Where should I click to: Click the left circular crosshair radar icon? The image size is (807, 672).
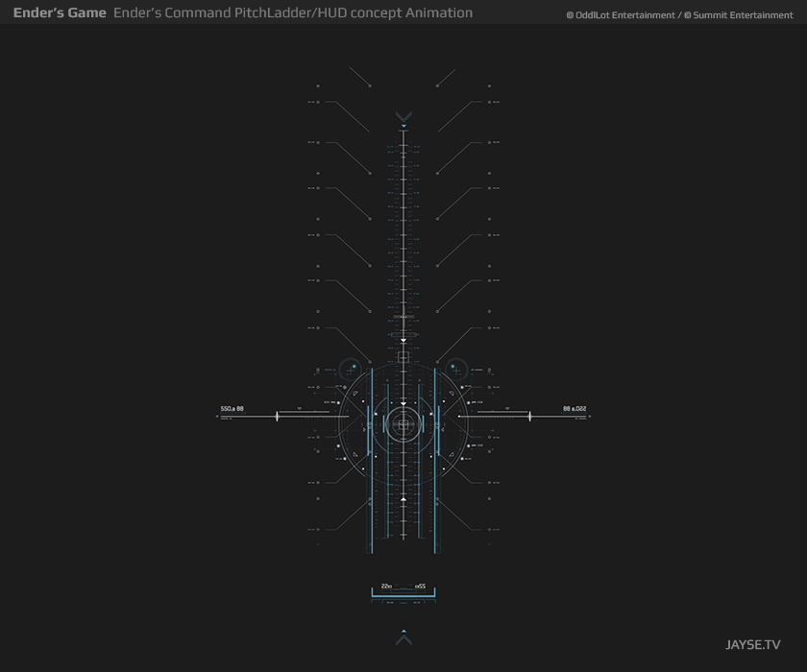(351, 370)
